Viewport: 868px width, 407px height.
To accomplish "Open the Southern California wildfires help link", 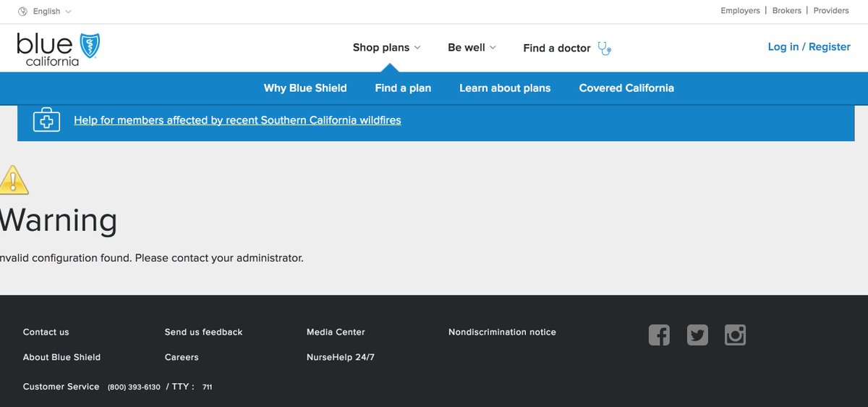I will (x=237, y=120).
